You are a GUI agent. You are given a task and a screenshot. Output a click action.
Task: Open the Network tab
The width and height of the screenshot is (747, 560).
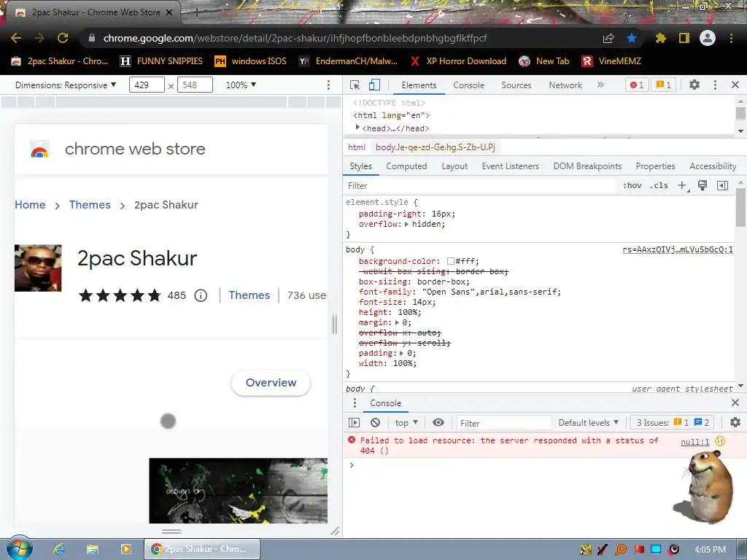pyautogui.click(x=565, y=85)
